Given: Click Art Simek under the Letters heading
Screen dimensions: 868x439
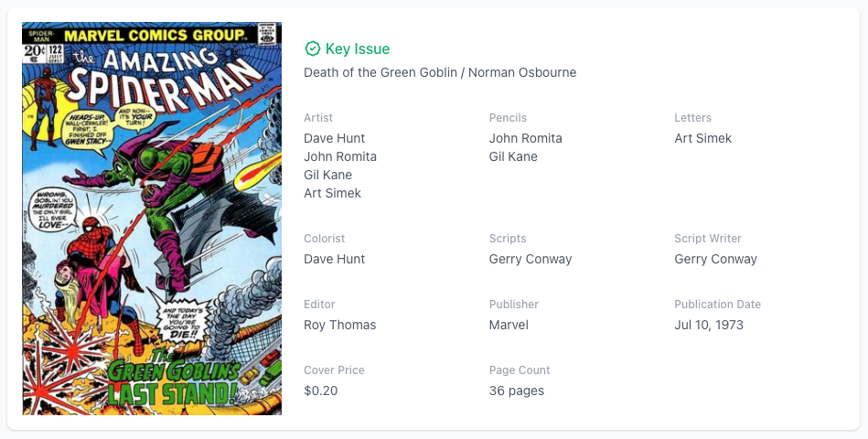Looking at the screenshot, I should click(703, 138).
